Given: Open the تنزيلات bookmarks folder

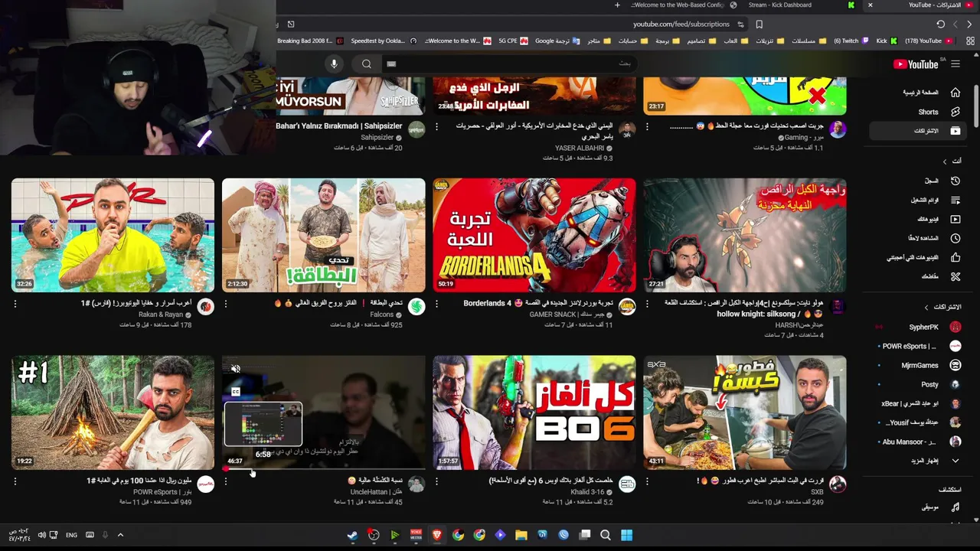Looking at the screenshot, I should pos(769,41).
